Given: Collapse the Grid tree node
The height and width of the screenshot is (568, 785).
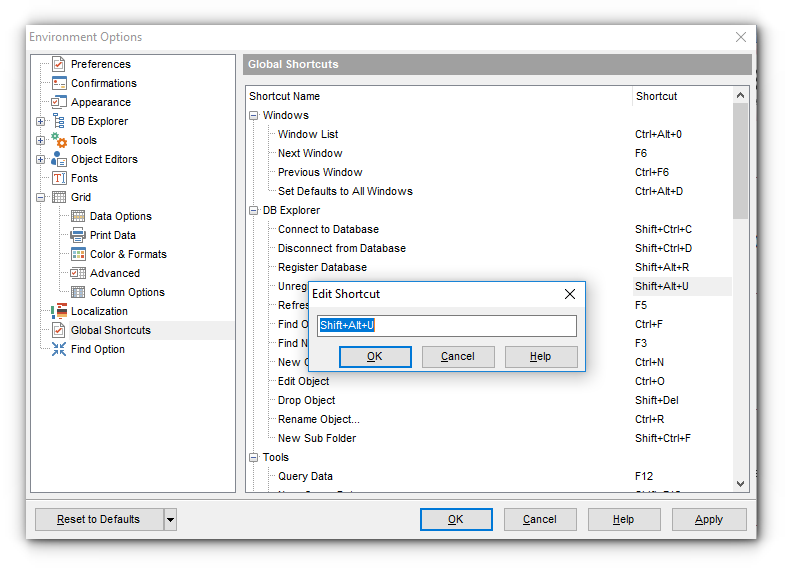Looking at the screenshot, I should [x=41, y=197].
